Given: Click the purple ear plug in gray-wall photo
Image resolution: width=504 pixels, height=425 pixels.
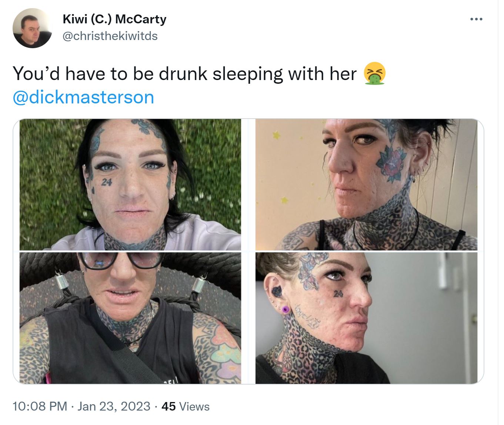Looking at the screenshot, I should 285,309.
